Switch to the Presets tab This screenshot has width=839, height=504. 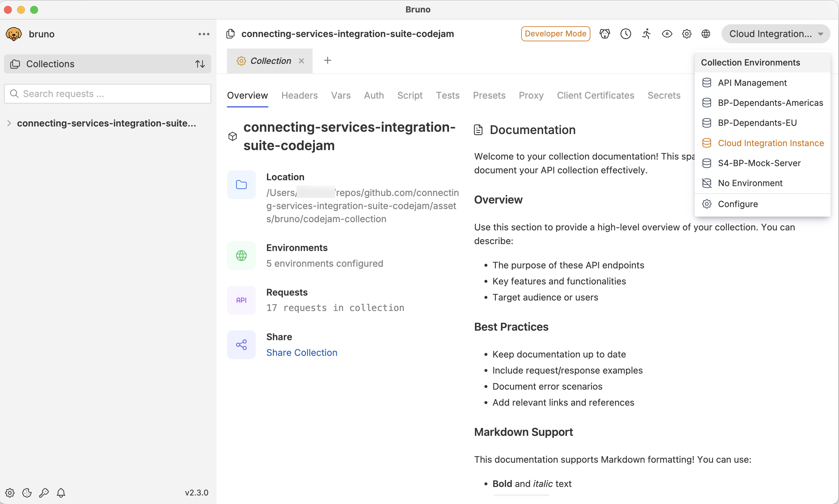(489, 95)
